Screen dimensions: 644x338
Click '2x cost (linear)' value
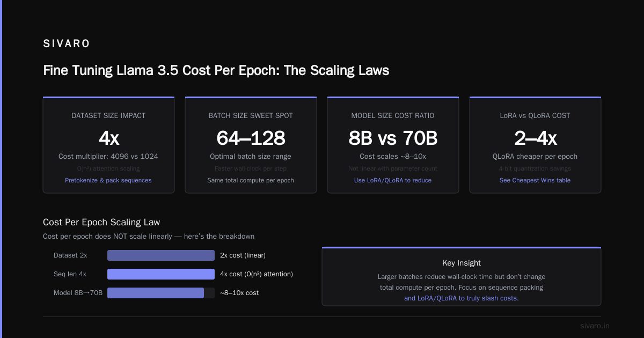[243, 255]
